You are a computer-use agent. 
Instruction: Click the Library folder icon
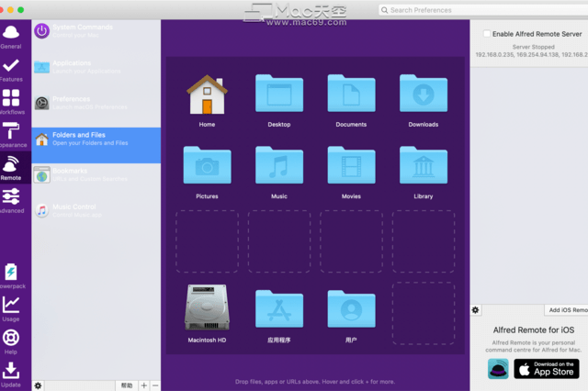tap(424, 165)
